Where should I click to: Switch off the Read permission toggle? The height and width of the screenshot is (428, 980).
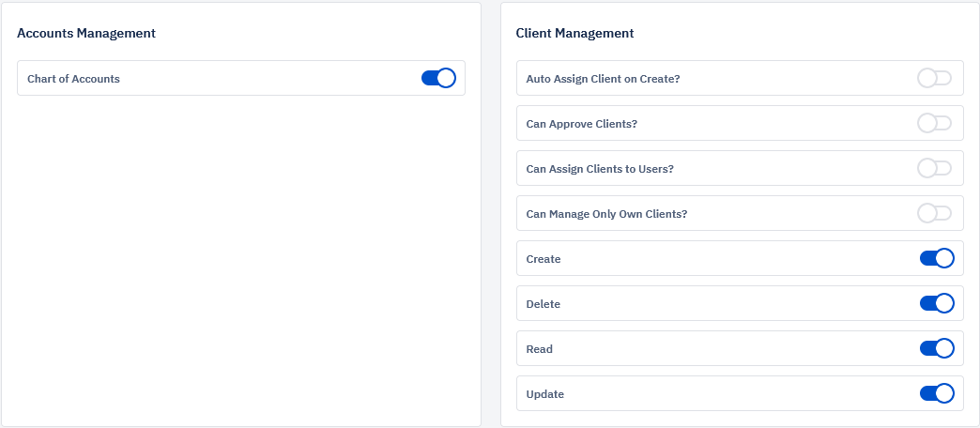(937, 348)
